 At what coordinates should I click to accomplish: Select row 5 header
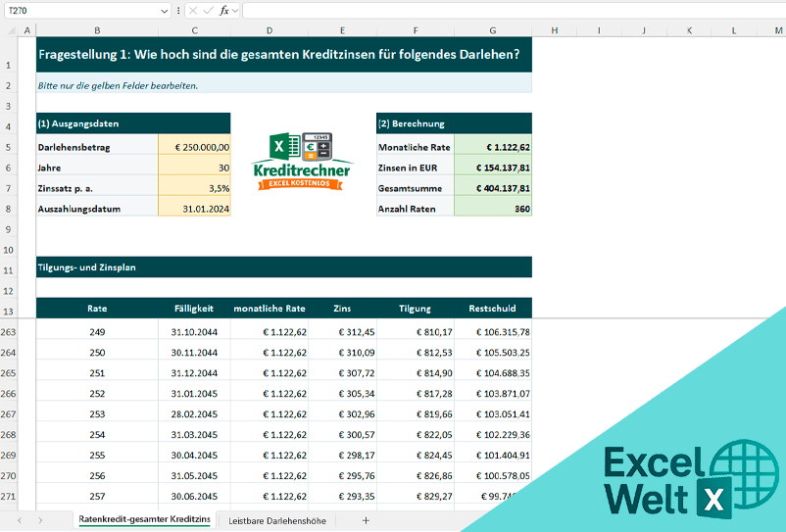pyautogui.click(x=9, y=147)
